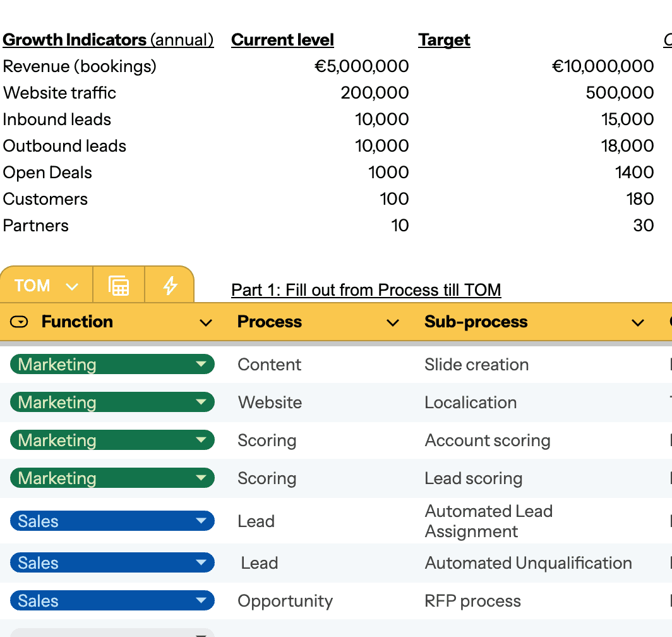The height and width of the screenshot is (637, 672).
Task: Select the Customers label cell
Action: 45,199
